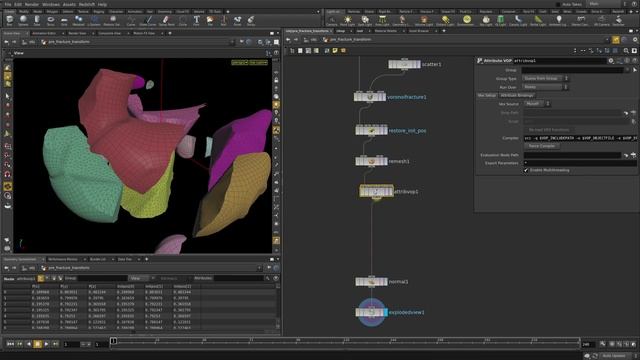This screenshot has width=640, height=360.
Task: Select the Draw Curve shelf tool
Action: point(148,20)
